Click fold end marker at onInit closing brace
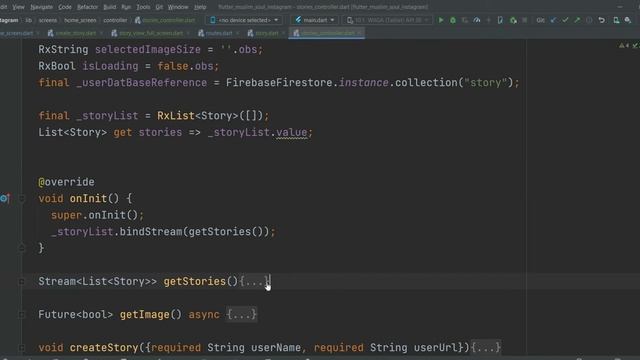Viewport: 640px width, 360px height. pyautogui.click(x=22, y=248)
